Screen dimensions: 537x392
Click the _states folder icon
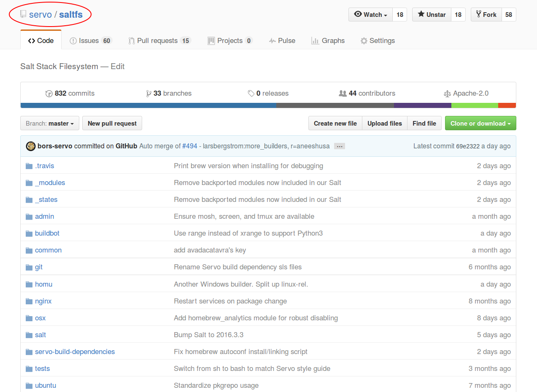tap(29, 200)
